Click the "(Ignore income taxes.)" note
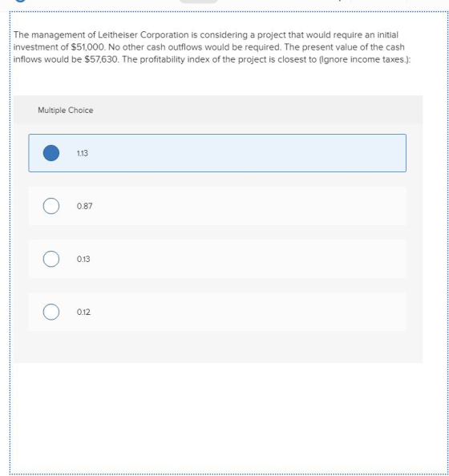Image resolution: width=449 pixels, height=476 pixels. click(x=364, y=59)
